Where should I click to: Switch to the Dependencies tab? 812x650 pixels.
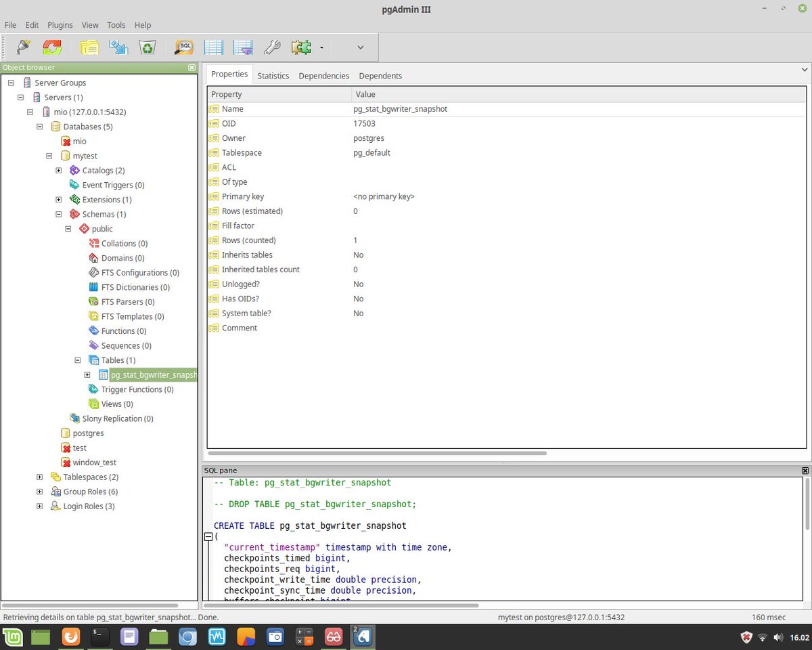pyautogui.click(x=323, y=76)
